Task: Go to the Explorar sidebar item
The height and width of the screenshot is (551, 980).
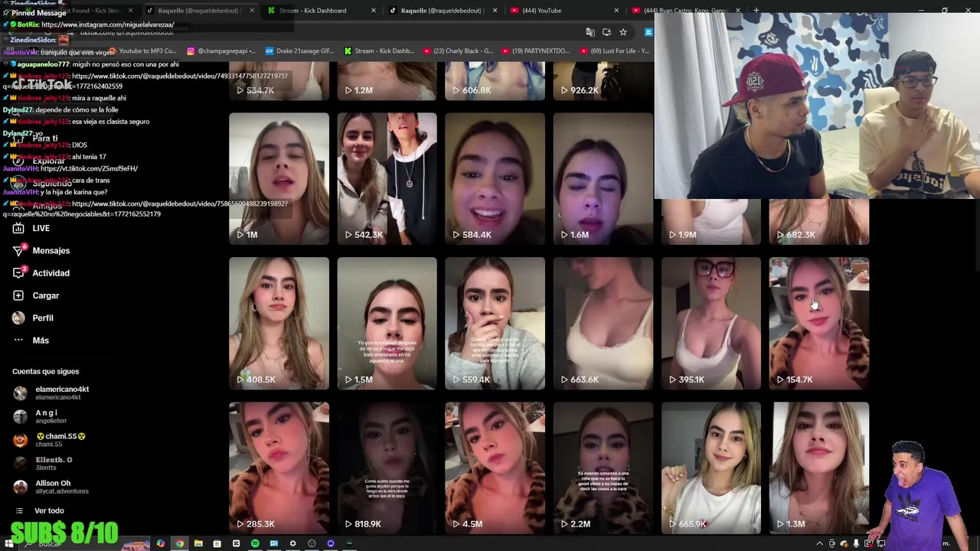Action: pos(48,161)
